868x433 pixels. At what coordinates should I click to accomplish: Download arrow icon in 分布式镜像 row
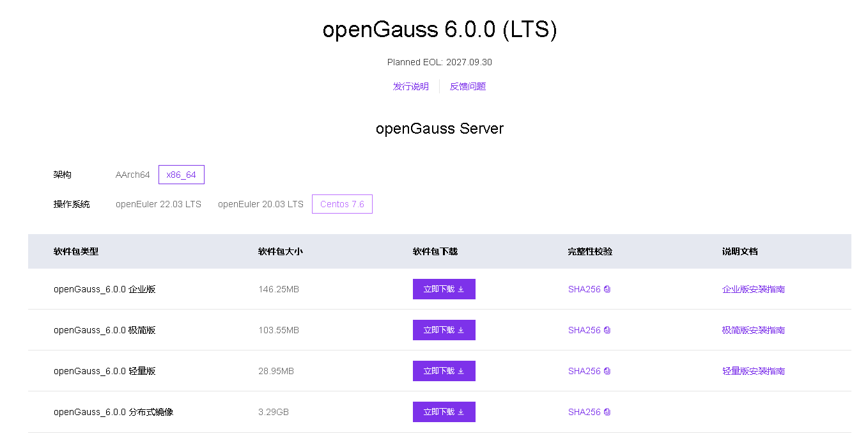(461, 412)
